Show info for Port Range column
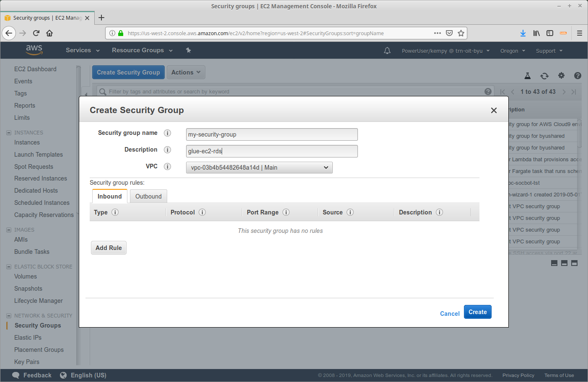This screenshot has height=382, width=588. (x=286, y=212)
